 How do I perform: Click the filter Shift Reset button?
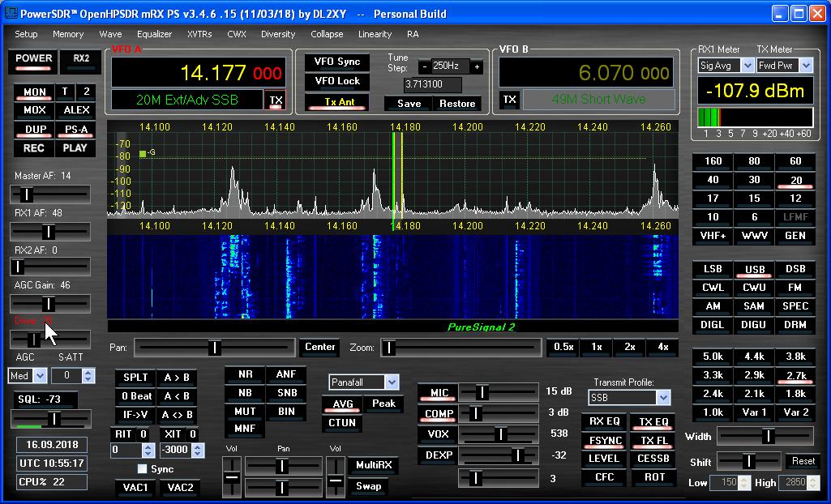(x=803, y=461)
